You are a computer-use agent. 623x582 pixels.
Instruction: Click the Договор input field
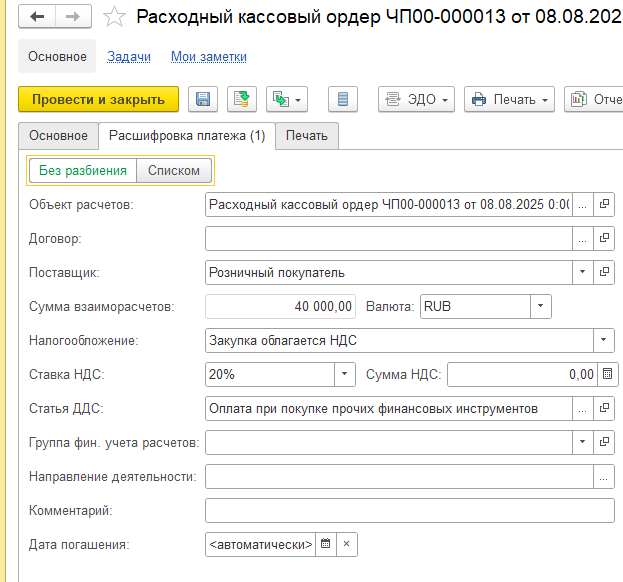coord(389,238)
